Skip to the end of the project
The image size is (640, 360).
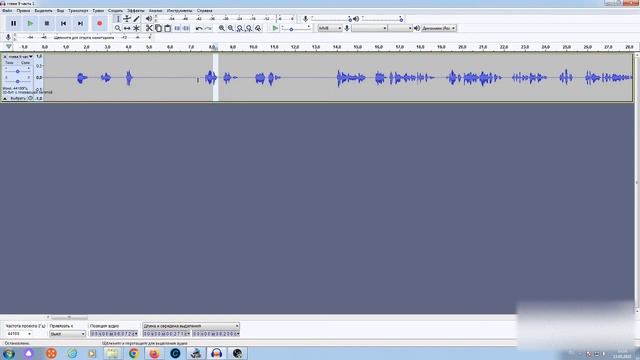[x=80, y=23]
